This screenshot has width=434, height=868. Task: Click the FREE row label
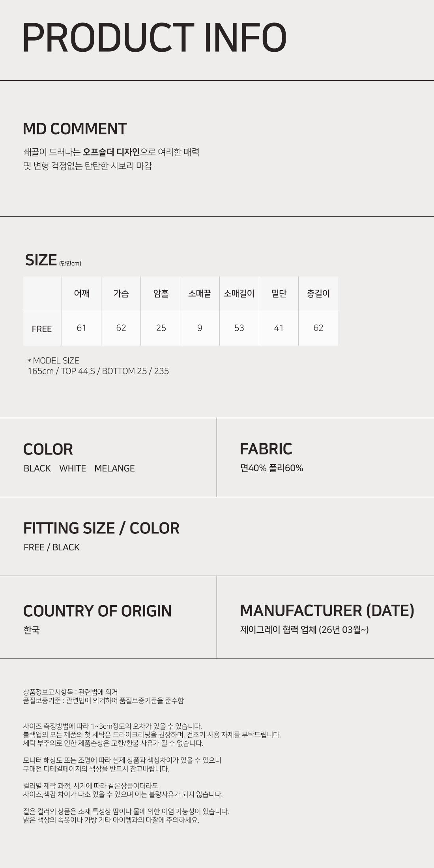(42, 329)
